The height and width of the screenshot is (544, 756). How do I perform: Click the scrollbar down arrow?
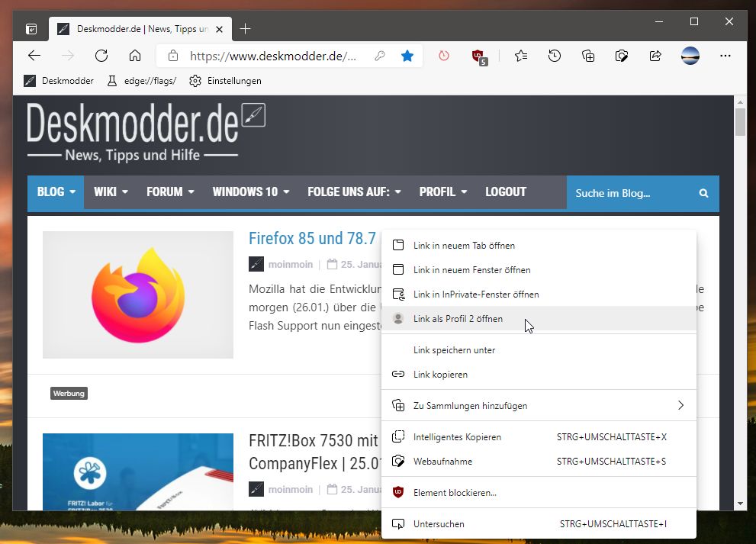tap(740, 504)
